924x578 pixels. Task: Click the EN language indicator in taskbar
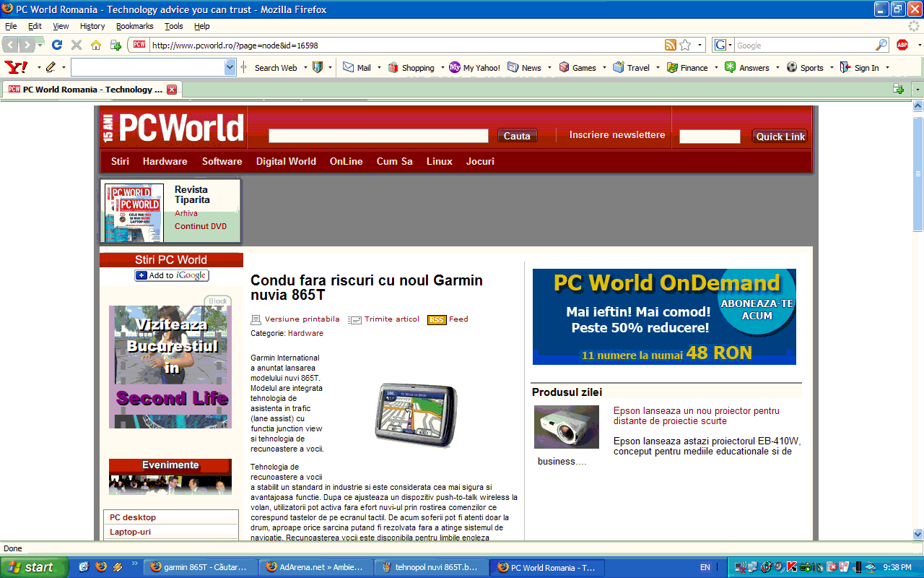pos(705,567)
